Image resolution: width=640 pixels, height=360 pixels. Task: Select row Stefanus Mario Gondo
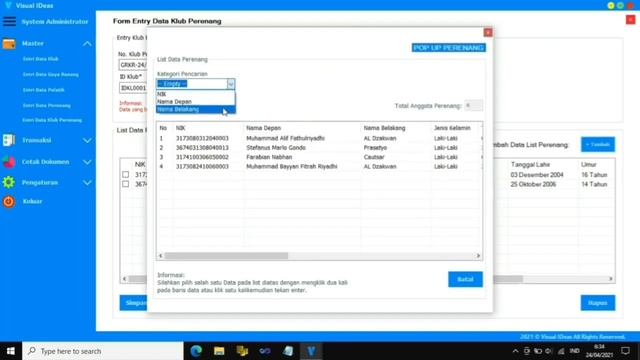pos(319,148)
